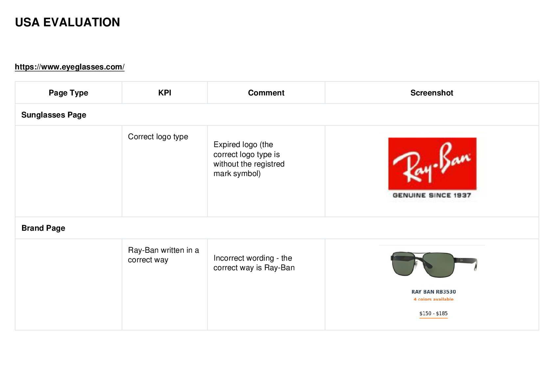Select the Brand Page section row

pos(277,228)
